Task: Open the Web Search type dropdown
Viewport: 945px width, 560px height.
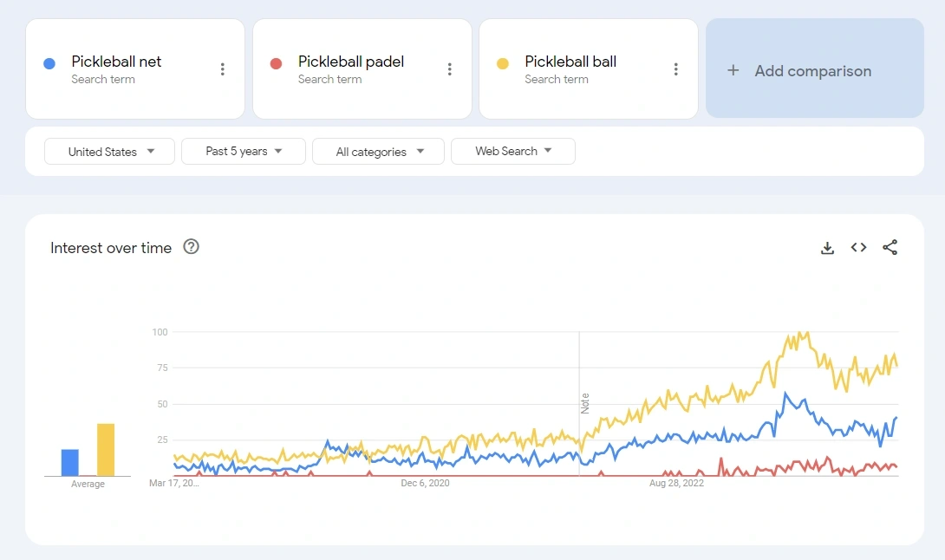Action: (512, 151)
